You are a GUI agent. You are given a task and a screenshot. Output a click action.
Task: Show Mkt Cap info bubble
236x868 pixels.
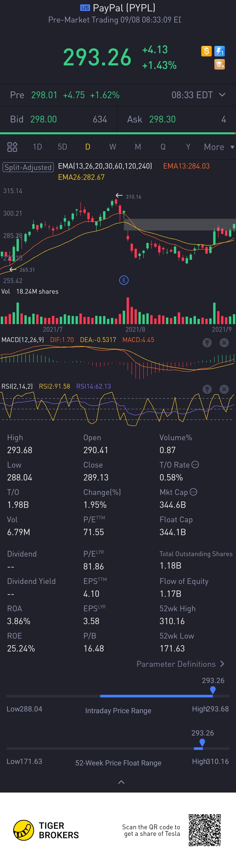(194, 492)
